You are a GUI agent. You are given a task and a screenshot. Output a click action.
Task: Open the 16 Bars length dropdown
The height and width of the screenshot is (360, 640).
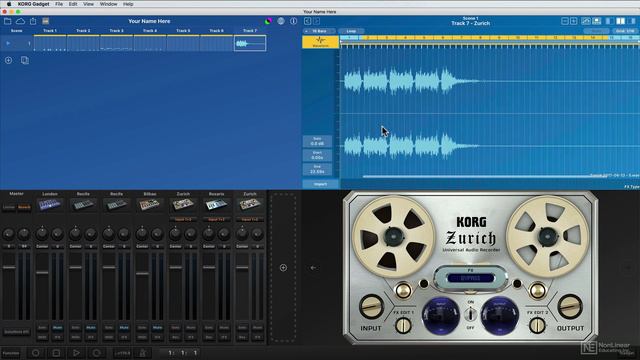tap(319, 31)
